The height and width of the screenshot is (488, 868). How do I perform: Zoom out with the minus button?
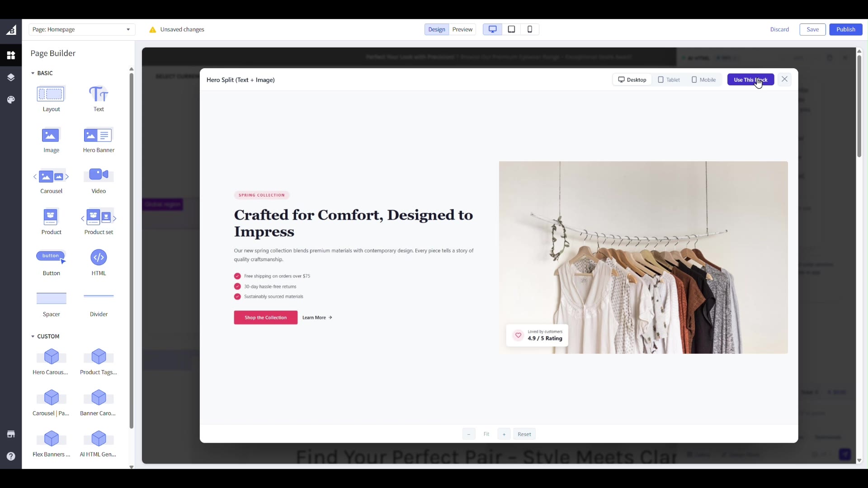coord(469,434)
